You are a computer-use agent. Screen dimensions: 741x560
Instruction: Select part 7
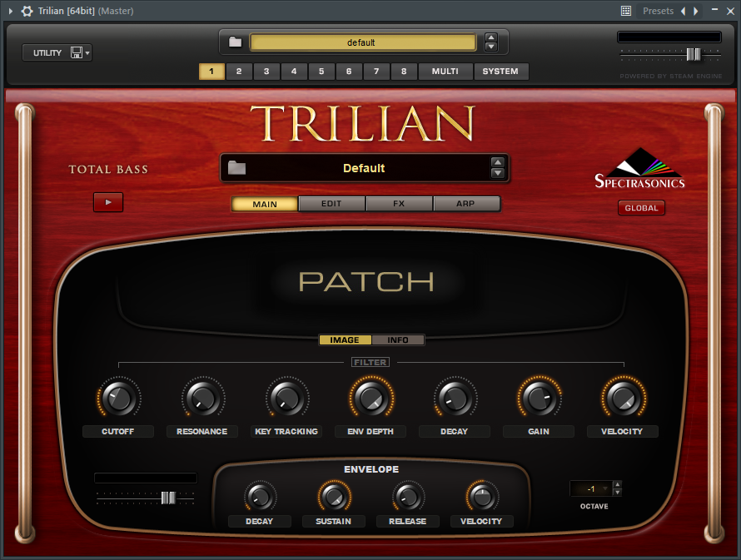[376, 72]
